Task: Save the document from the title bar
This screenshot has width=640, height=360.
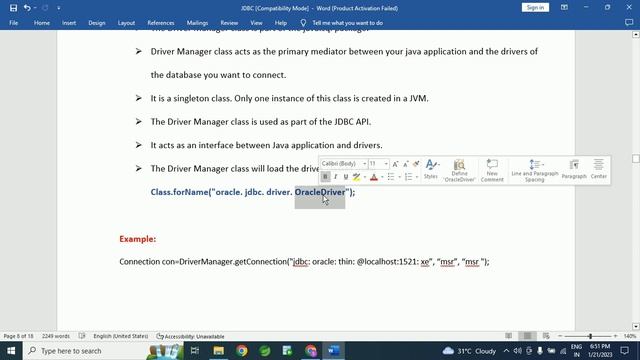Action: point(13,8)
